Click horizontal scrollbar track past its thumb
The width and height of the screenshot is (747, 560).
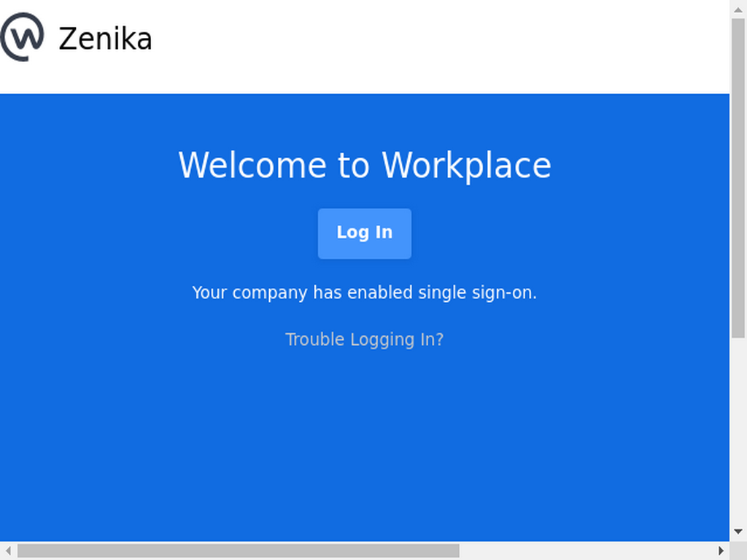[586, 551]
